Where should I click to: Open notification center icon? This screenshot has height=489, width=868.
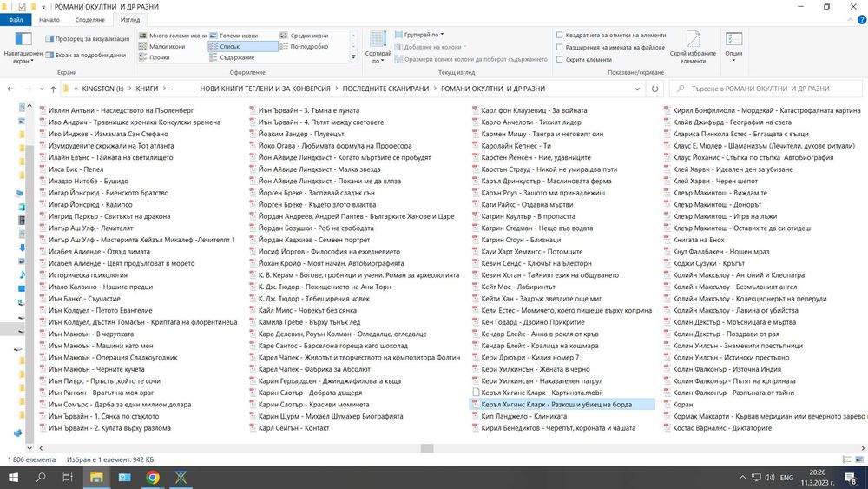point(852,478)
